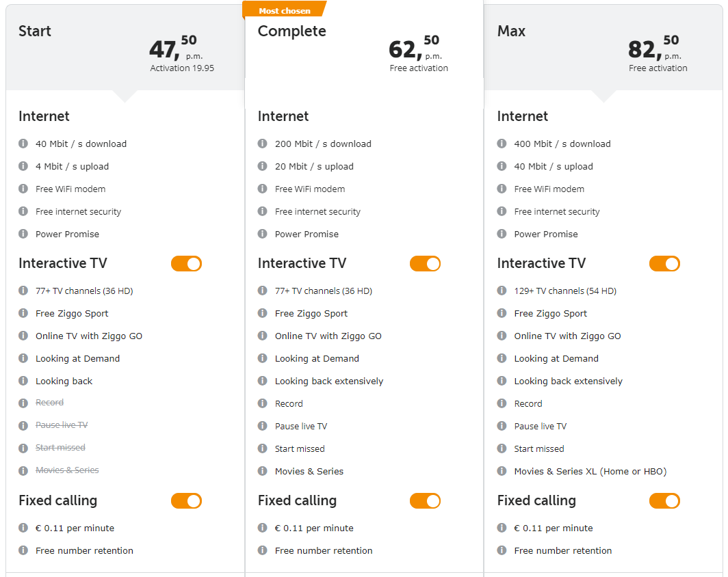Viewport: 728px width, 577px height.
Task: Click info icon beside Start plan € 0.11 per minute
Action: pos(23,528)
